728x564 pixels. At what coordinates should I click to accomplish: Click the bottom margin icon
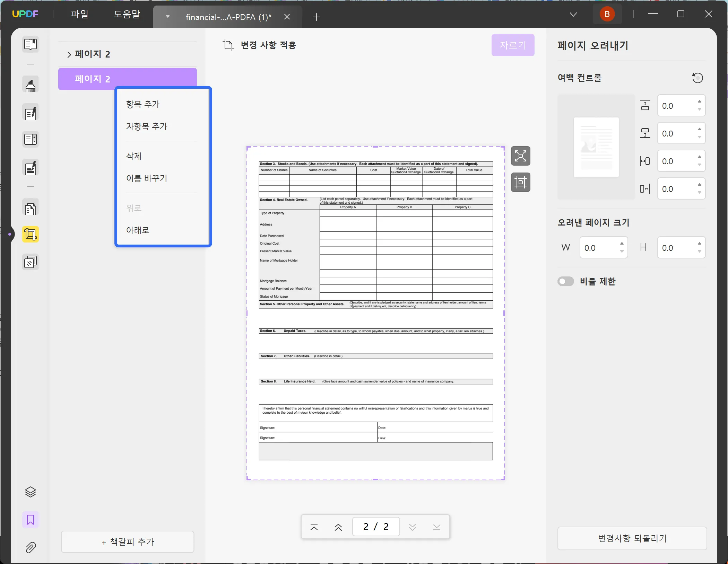click(x=645, y=133)
